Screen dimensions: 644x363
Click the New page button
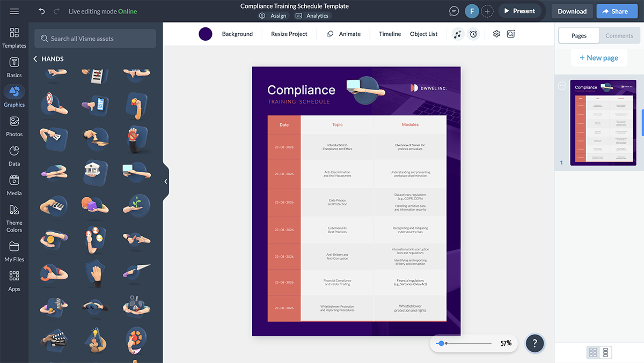(599, 58)
